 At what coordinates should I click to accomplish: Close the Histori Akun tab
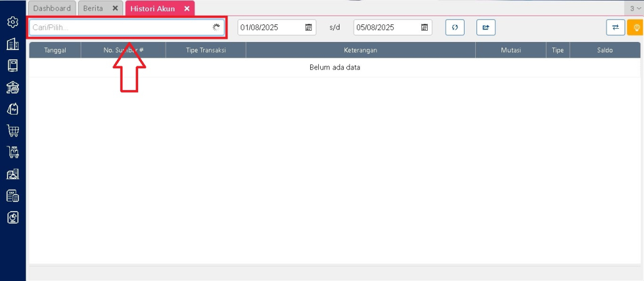pos(186,8)
